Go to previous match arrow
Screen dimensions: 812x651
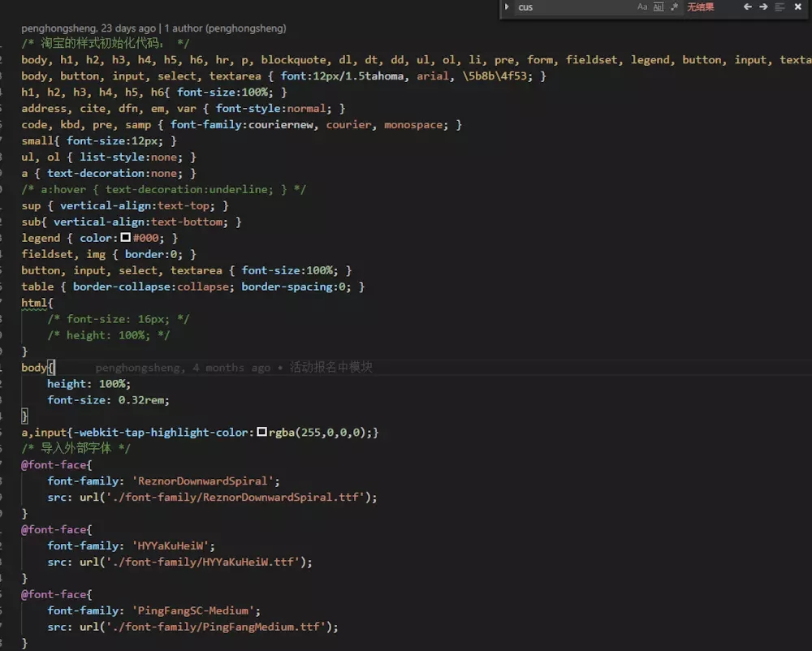coord(748,6)
